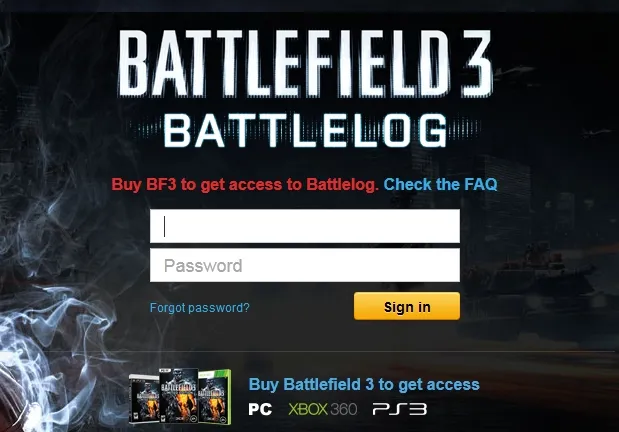Select the PC platform logo
619x432 pixels.
tap(260, 409)
